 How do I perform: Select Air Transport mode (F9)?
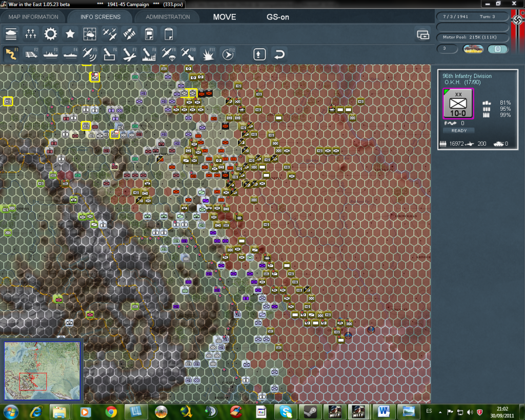(169, 54)
